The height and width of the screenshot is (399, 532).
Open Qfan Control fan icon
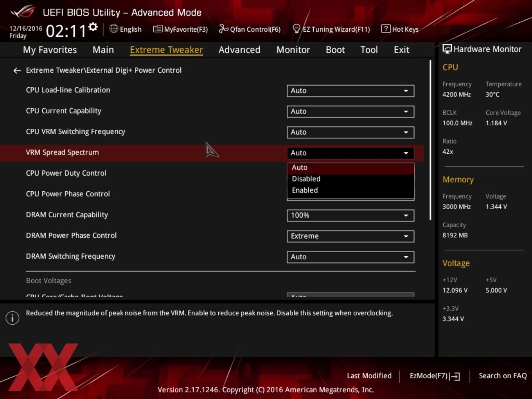point(223,29)
